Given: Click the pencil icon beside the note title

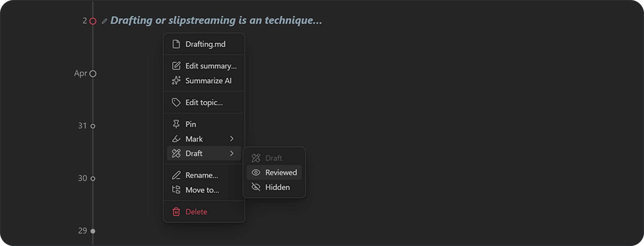Looking at the screenshot, I should tap(105, 21).
